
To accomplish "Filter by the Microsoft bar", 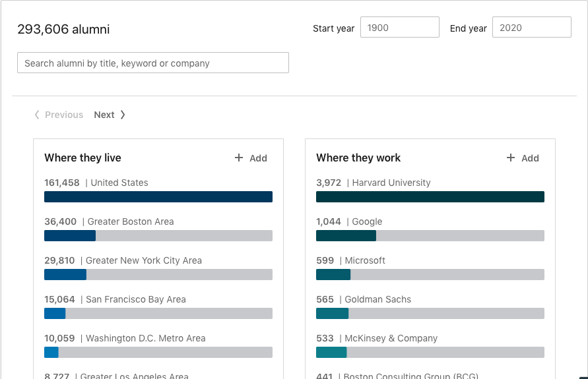I will tap(430, 274).
